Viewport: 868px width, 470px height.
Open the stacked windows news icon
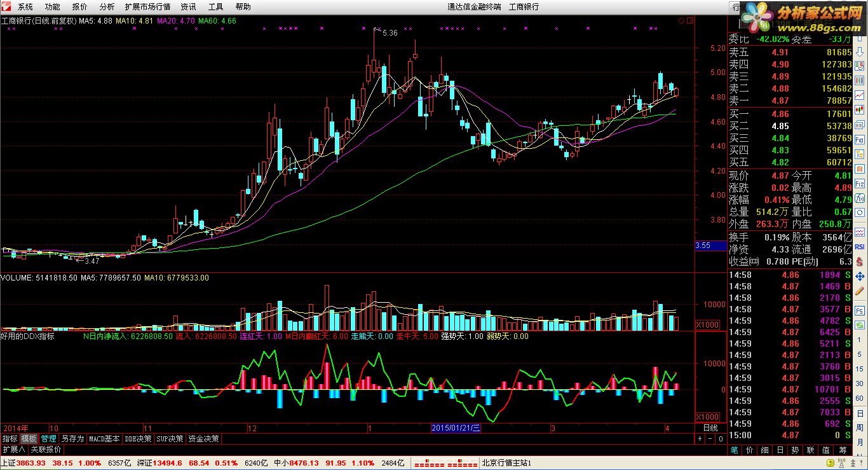pyautogui.click(x=860, y=125)
